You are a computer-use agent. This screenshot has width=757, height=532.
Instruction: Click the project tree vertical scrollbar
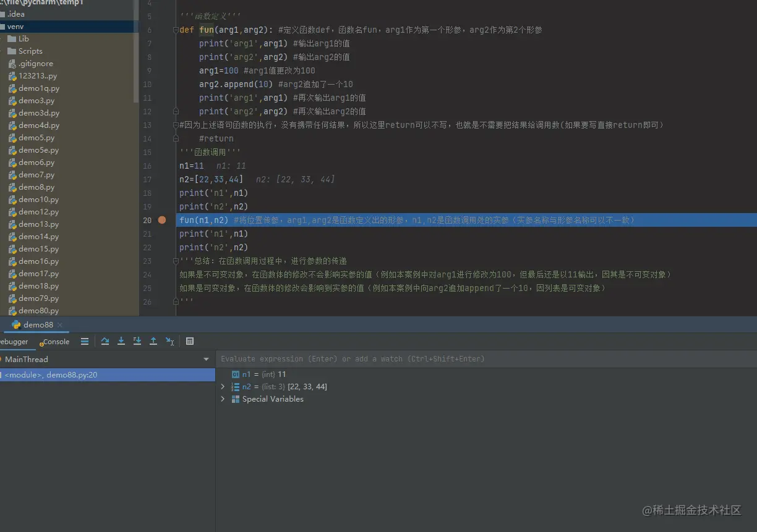136,51
